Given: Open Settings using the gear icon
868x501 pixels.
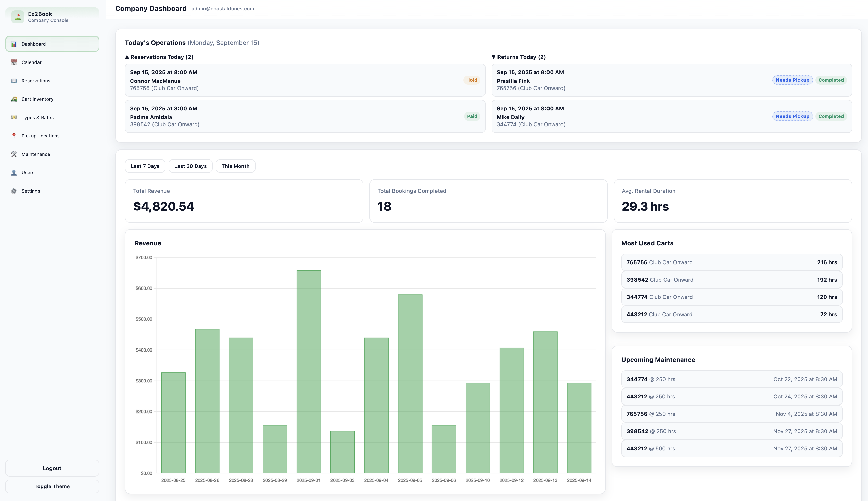Looking at the screenshot, I should pos(14,191).
